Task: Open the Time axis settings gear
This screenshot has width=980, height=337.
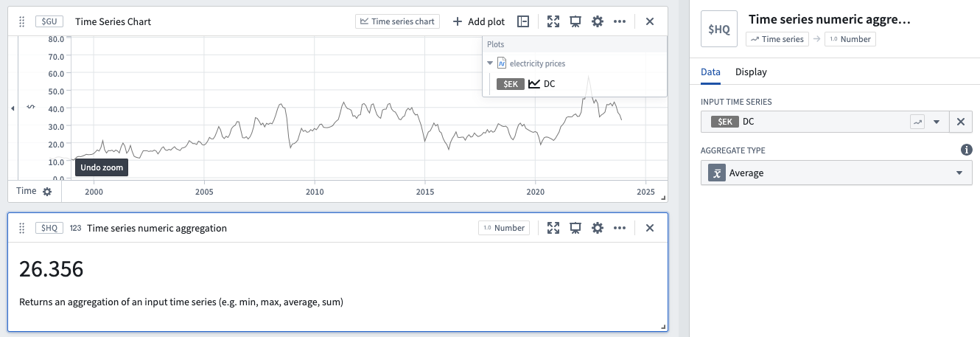Action: 47,191
